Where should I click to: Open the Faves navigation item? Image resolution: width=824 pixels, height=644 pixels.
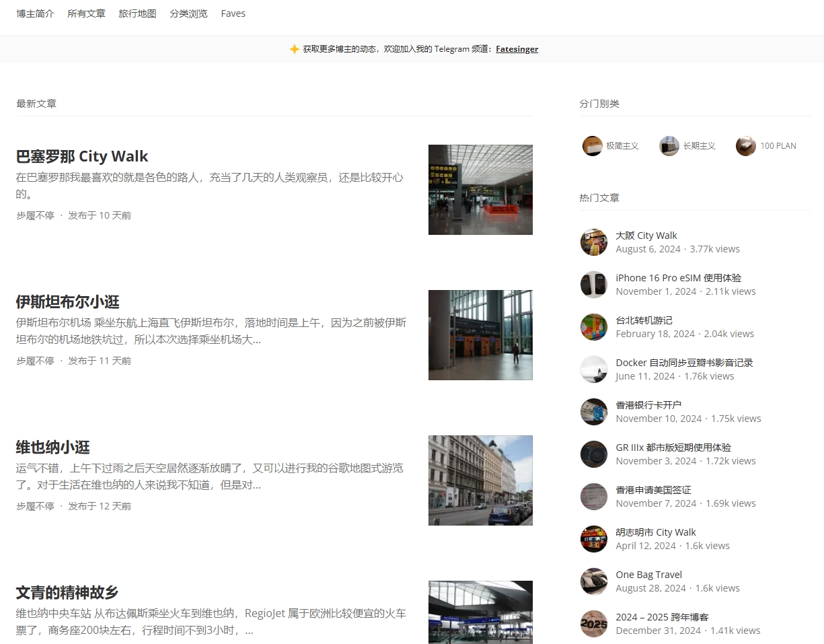click(x=233, y=13)
